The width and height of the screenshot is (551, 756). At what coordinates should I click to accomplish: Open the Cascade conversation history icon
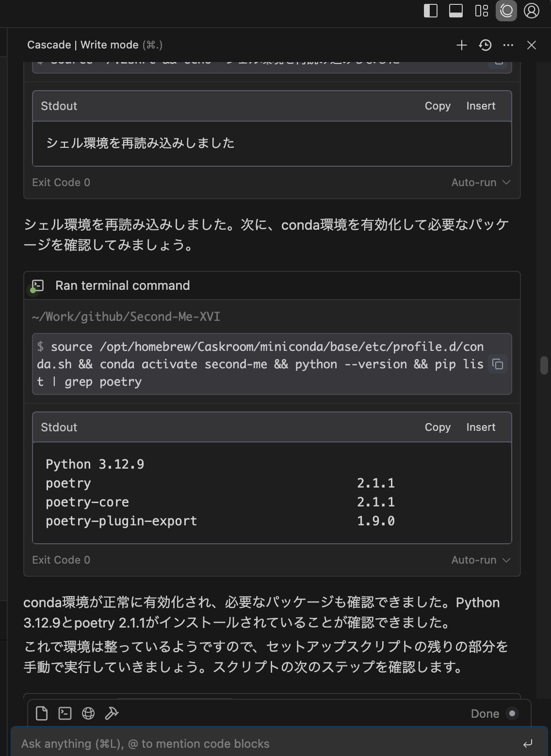(485, 45)
